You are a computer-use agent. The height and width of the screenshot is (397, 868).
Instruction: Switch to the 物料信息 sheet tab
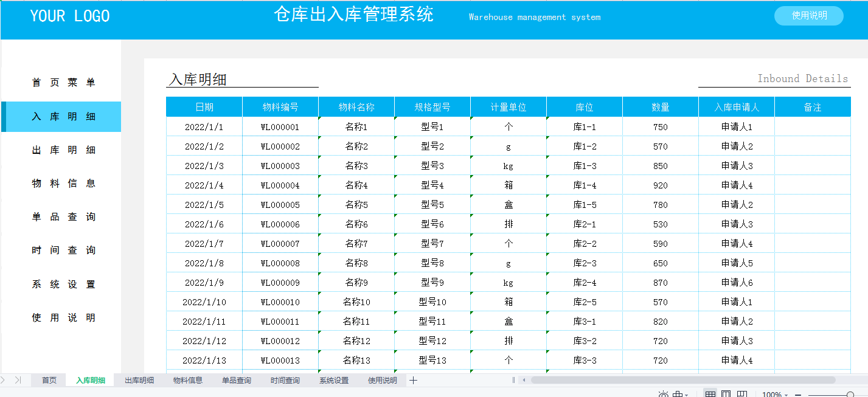click(x=188, y=381)
